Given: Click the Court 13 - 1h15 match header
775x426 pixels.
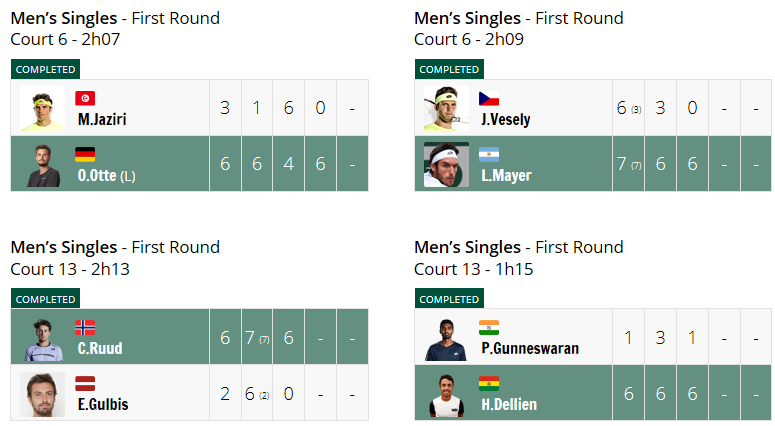Looking at the screenshot, I should (474, 269).
